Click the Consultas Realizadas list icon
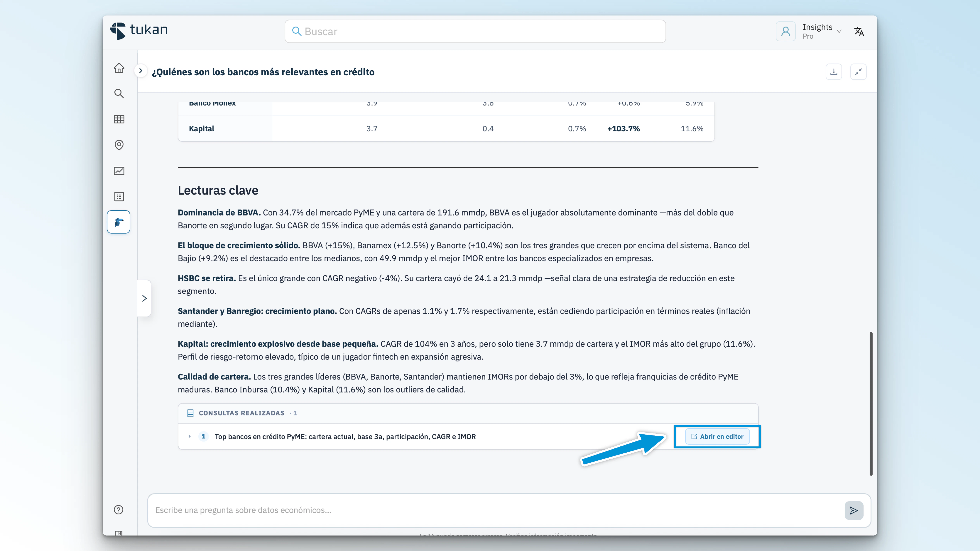The image size is (980, 551). pyautogui.click(x=191, y=413)
